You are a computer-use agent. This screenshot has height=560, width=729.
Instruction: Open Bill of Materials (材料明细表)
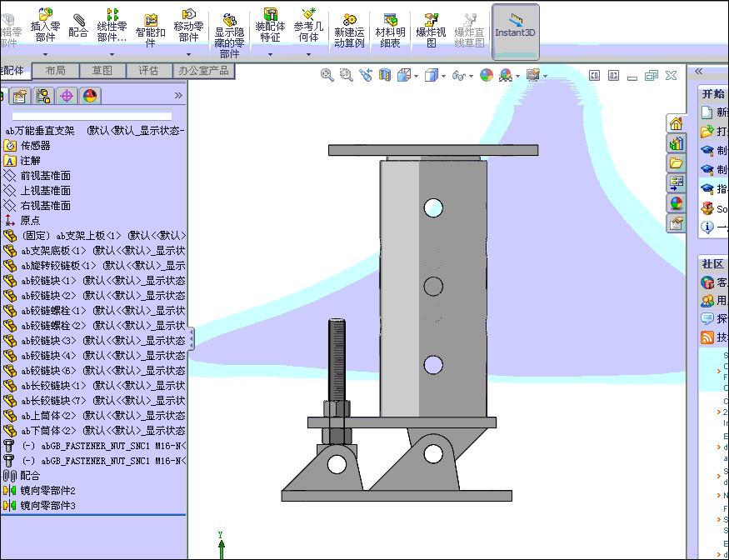[x=391, y=31]
